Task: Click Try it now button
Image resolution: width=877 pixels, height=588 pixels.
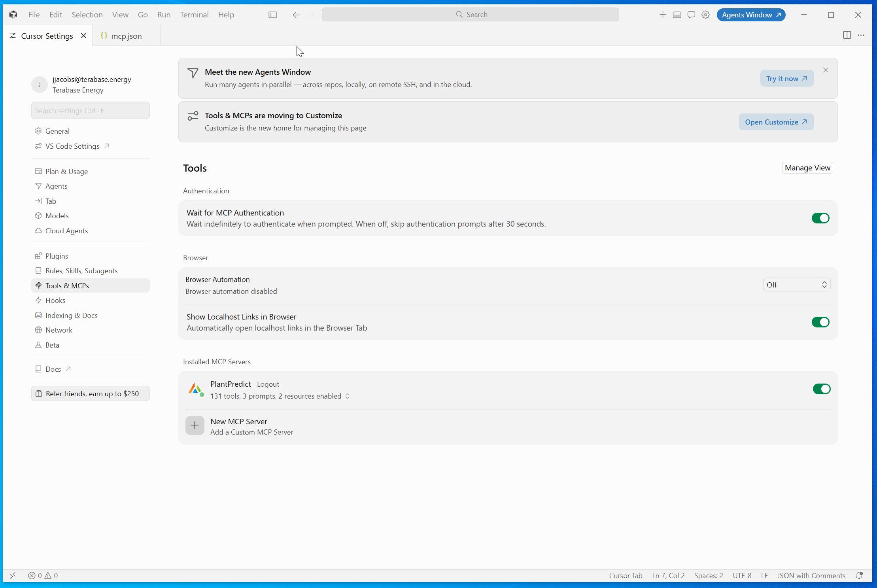Action: click(786, 78)
